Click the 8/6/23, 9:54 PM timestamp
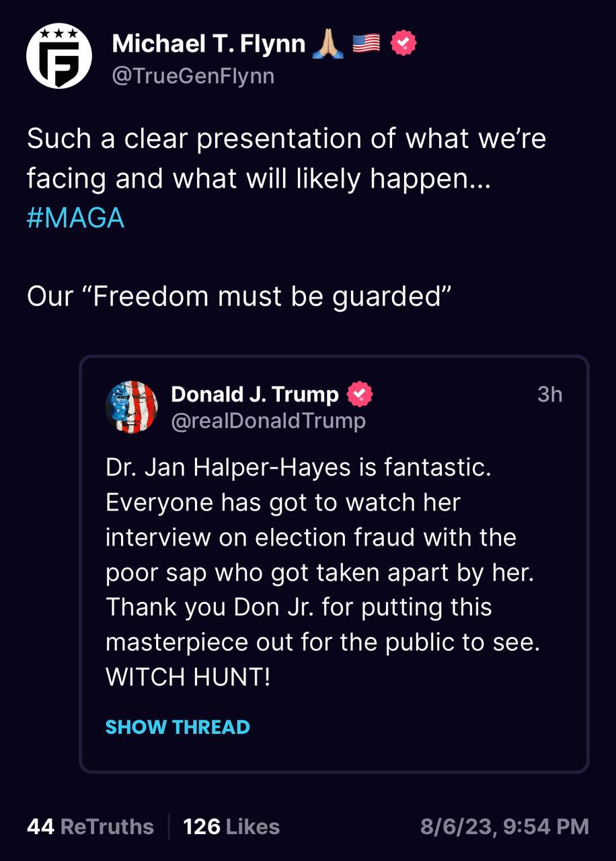The width and height of the screenshot is (616, 861). 504,826
